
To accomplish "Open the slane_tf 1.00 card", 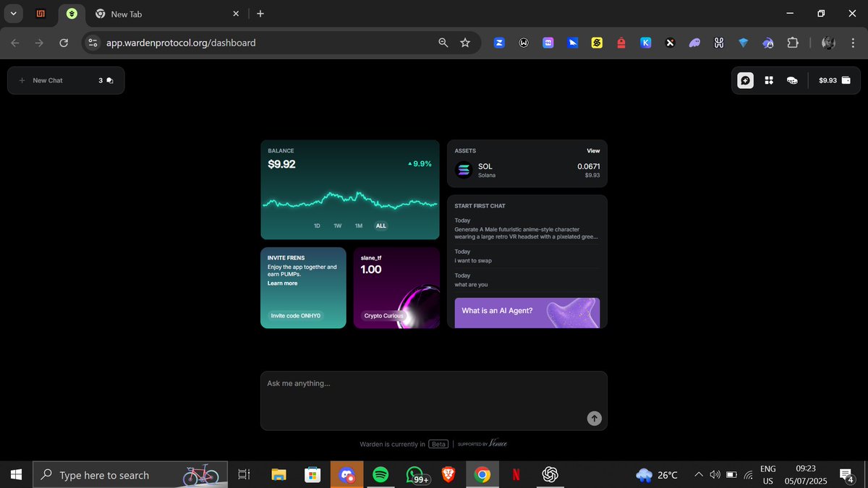I will pyautogui.click(x=396, y=288).
